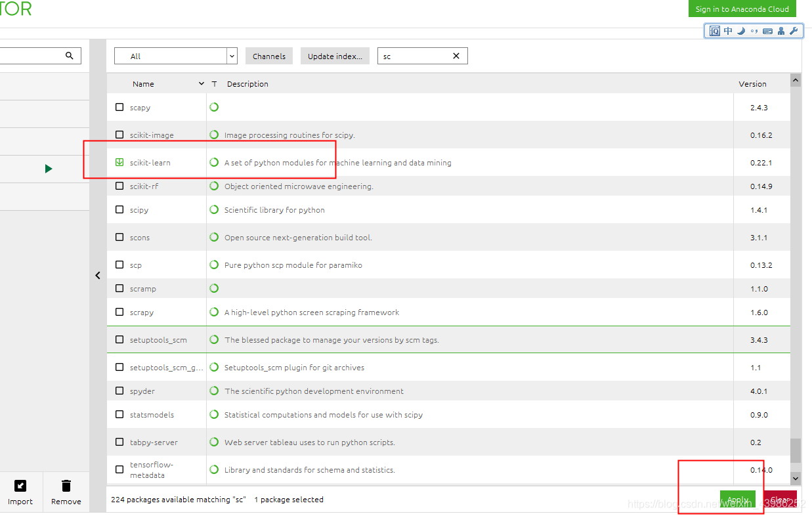Viewport: 812px width, 516px height.
Task: Check the scikit-image package checkbox
Action: click(x=119, y=135)
